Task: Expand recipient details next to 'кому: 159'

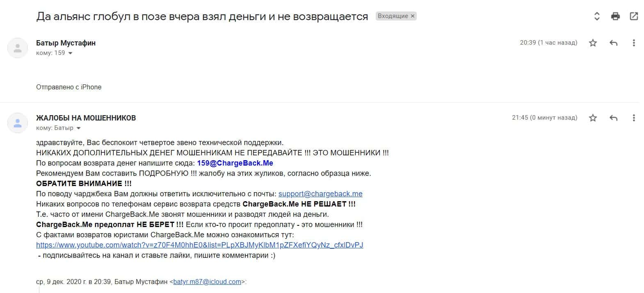Action: [x=70, y=53]
